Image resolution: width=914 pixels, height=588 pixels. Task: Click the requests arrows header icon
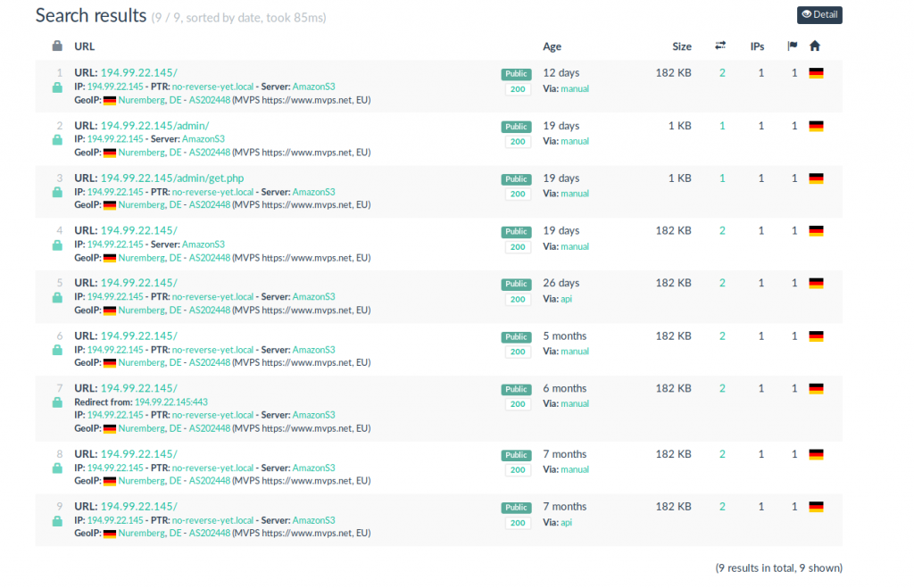[x=720, y=46]
